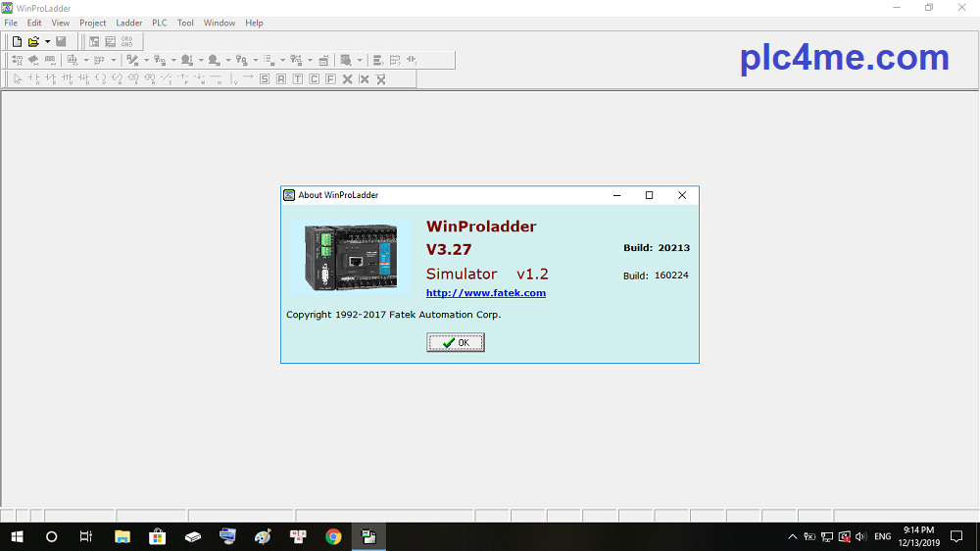Show hidden system tray icons

[793, 536]
